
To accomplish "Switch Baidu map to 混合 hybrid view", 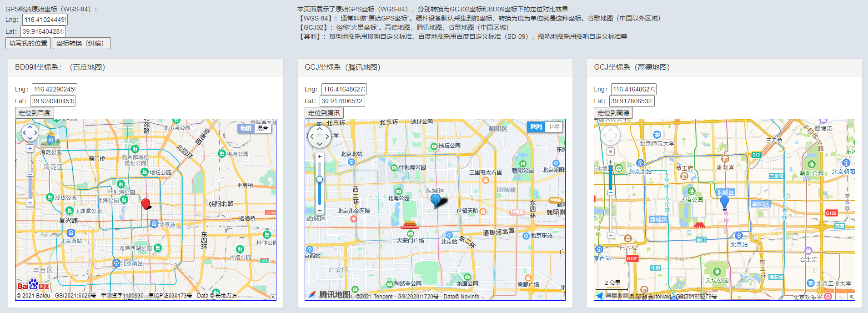I will click(263, 128).
